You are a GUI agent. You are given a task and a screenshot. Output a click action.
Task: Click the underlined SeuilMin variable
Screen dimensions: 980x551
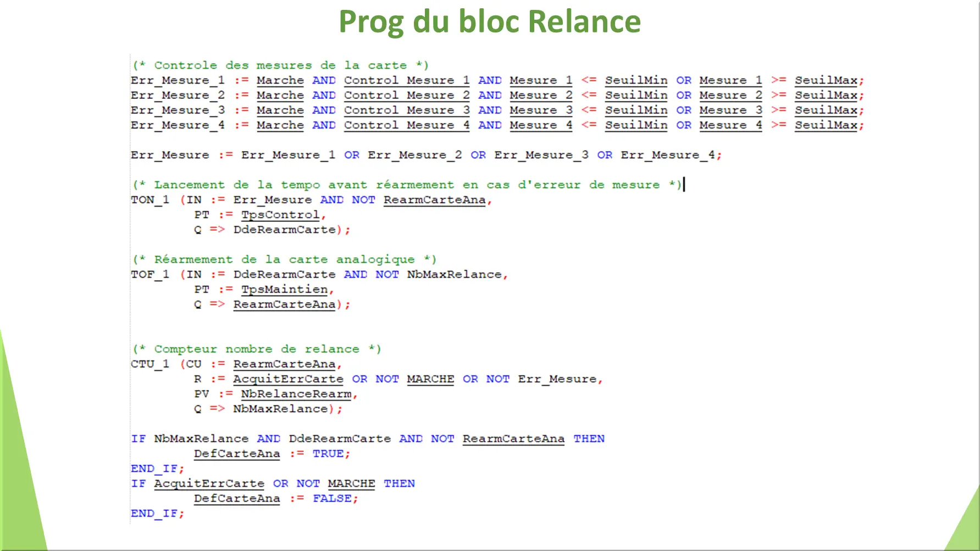tap(636, 80)
